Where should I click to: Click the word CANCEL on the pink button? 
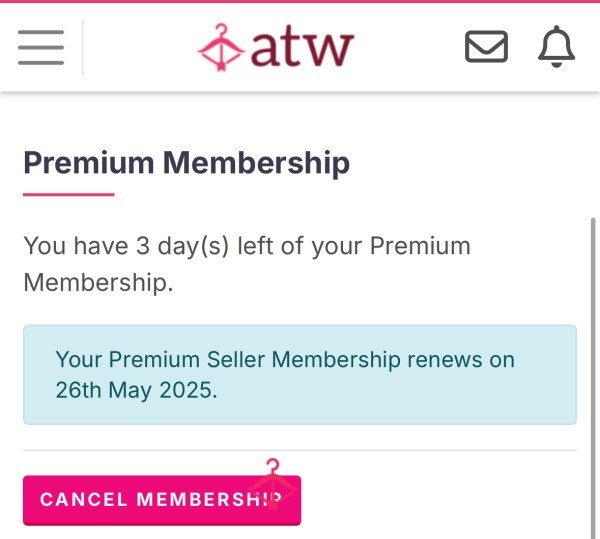[x=83, y=500]
